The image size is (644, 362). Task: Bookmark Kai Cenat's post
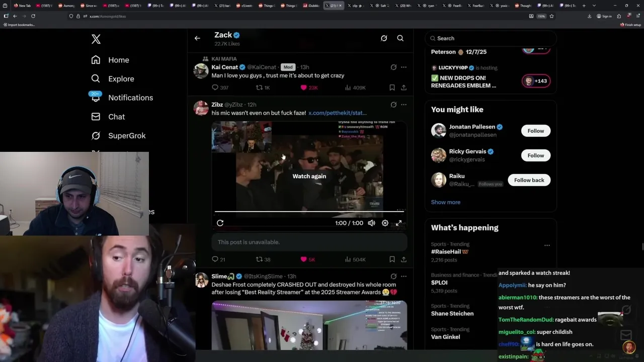[392, 87]
